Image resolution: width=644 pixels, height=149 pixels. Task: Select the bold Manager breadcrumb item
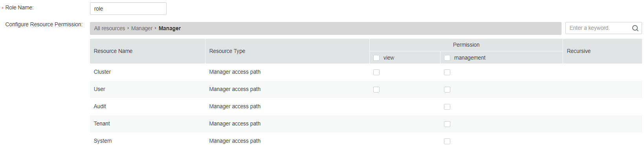(x=170, y=28)
